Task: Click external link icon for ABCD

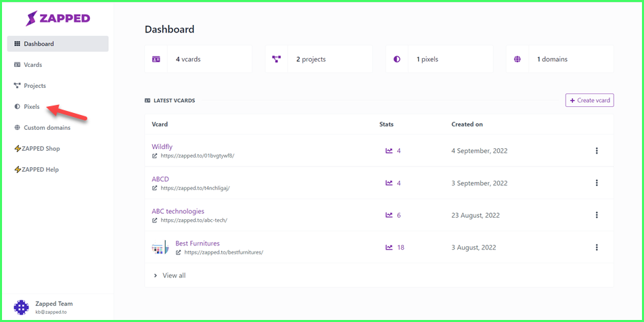Action: tap(154, 188)
